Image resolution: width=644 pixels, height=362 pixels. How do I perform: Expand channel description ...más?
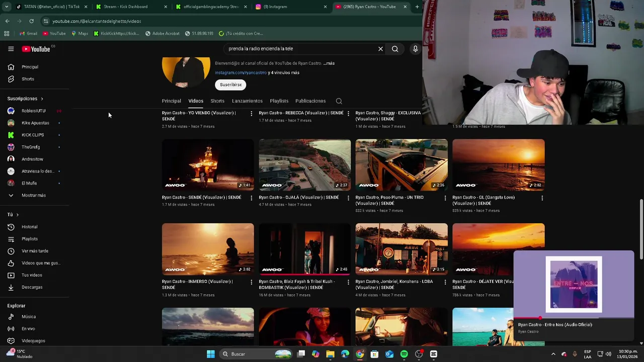coord(329,63)
